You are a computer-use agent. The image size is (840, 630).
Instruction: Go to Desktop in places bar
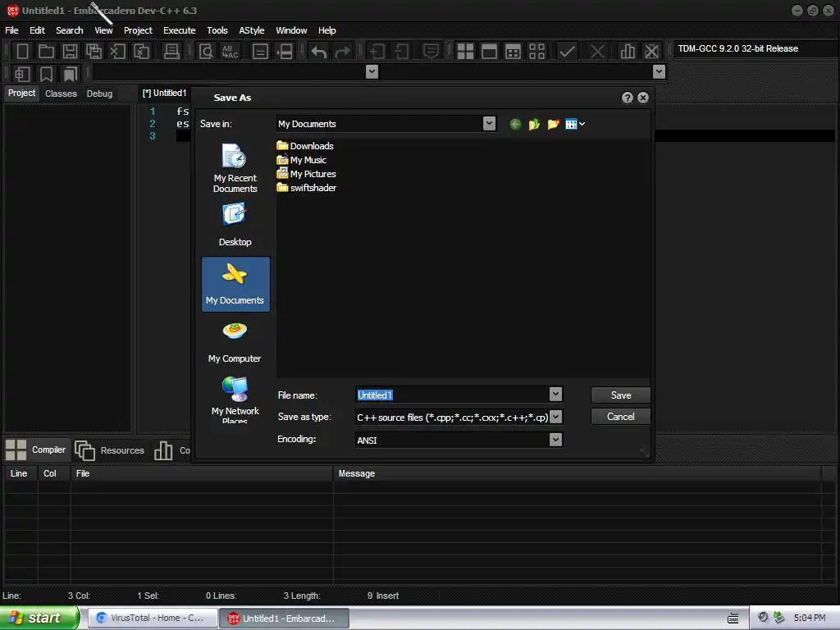[x=235, y=225]
